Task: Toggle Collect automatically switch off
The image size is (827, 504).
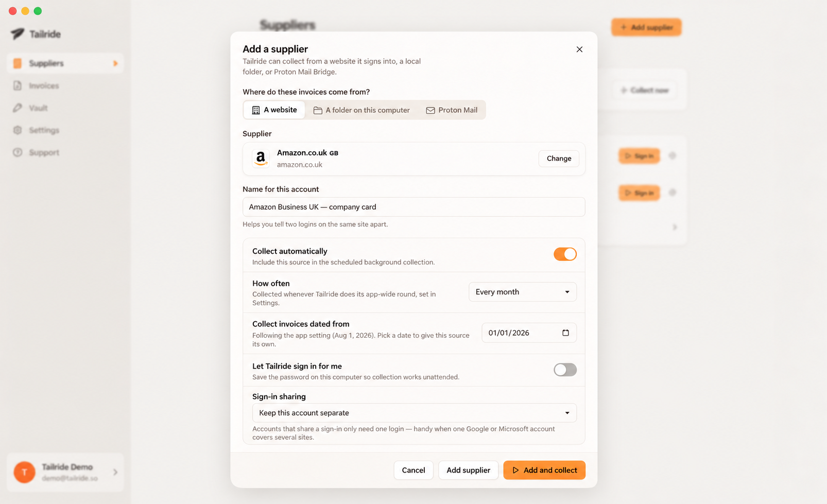Action: coord(565,254)
